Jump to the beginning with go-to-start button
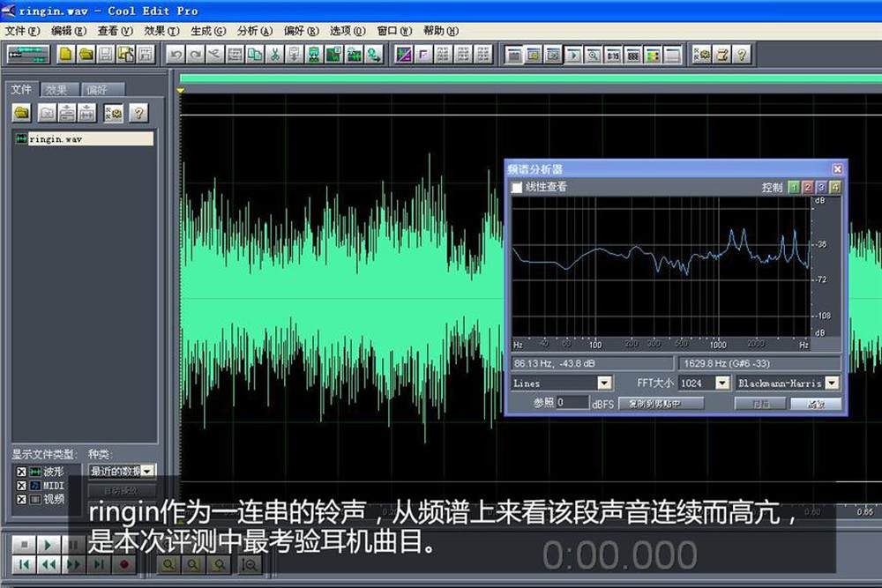 click(x=24, y=564)
